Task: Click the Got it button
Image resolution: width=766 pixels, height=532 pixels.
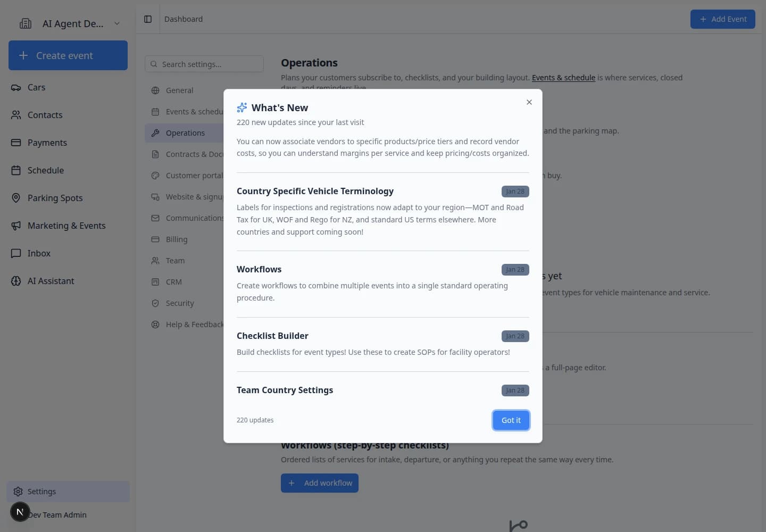Action: coord(511,420)
